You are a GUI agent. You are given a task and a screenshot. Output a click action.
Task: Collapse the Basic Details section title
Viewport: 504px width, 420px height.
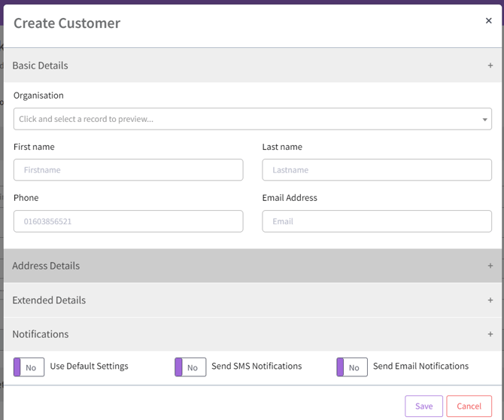41,65
